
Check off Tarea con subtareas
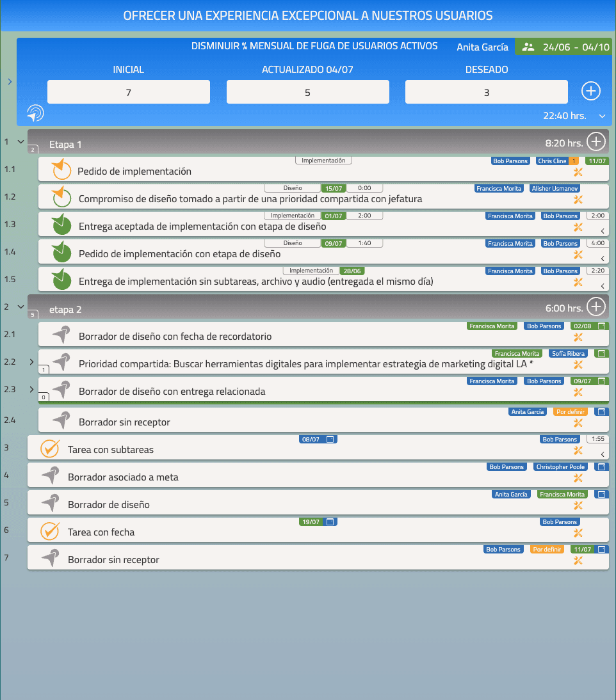[x=50, y=448]
